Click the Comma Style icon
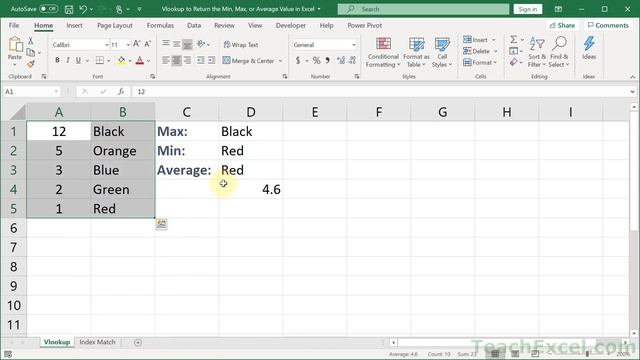This screenshot has width=640, height=360. pyautogui.click(x=327, y=60)
